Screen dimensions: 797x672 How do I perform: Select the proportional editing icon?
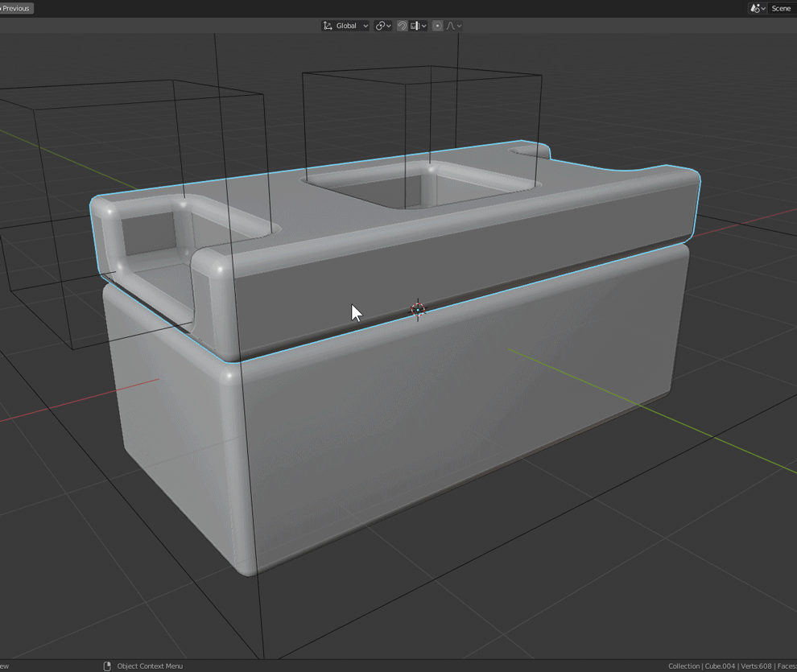438,25
